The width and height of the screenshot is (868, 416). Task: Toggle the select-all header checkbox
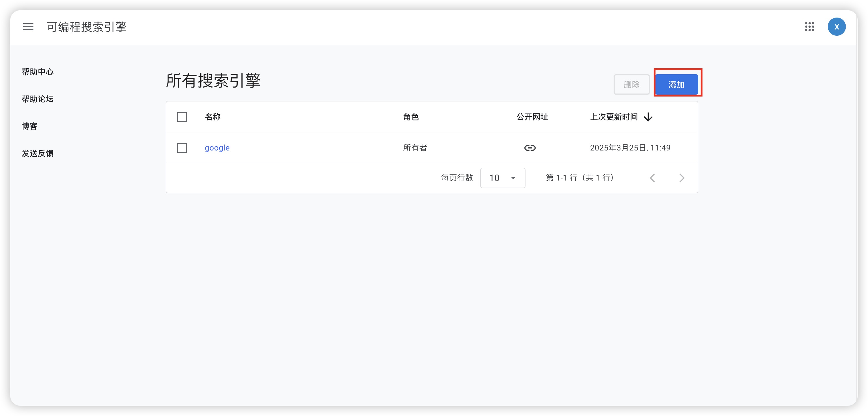[182, 117]
